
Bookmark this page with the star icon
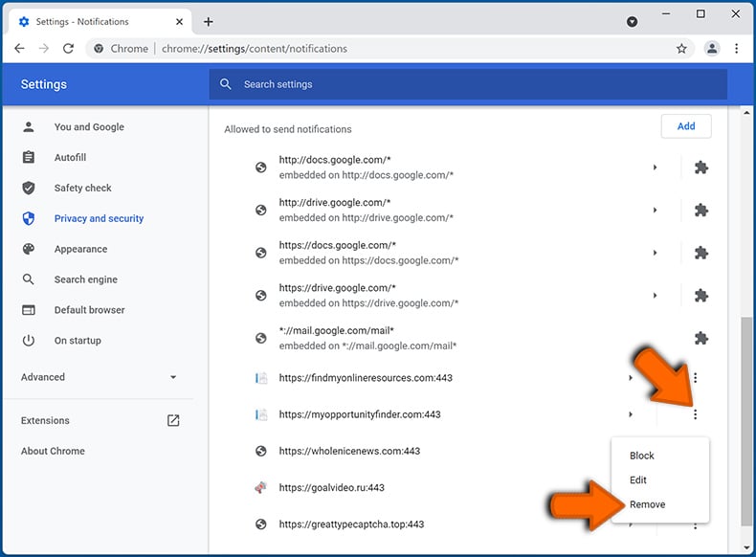pyautogui.click(x=681, y=48)
